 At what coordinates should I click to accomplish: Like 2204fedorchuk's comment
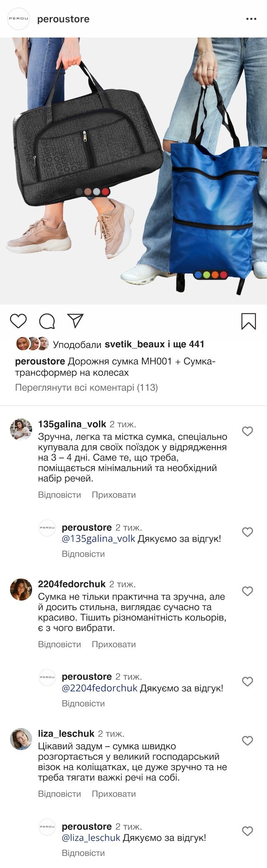tap(248, 591)
